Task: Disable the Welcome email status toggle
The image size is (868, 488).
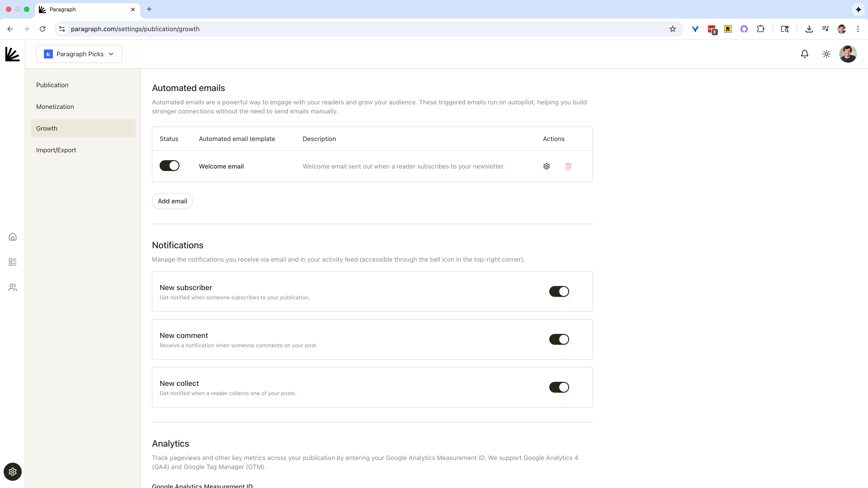Action: pos(170,166)
